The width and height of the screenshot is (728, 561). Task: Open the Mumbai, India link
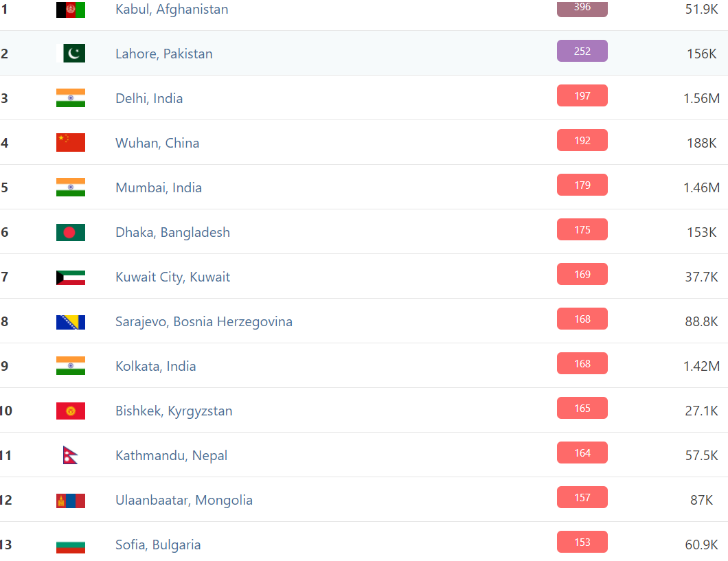tap(159, 187)
